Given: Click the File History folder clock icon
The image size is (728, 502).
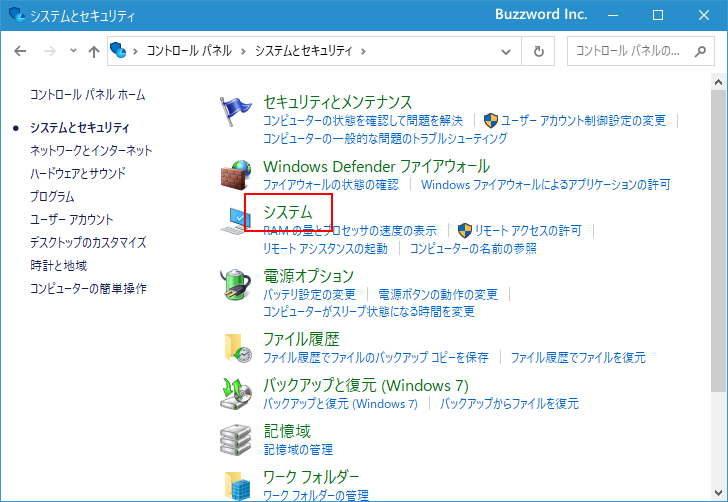Looking at the screenshot, I should tap(237, 348).
